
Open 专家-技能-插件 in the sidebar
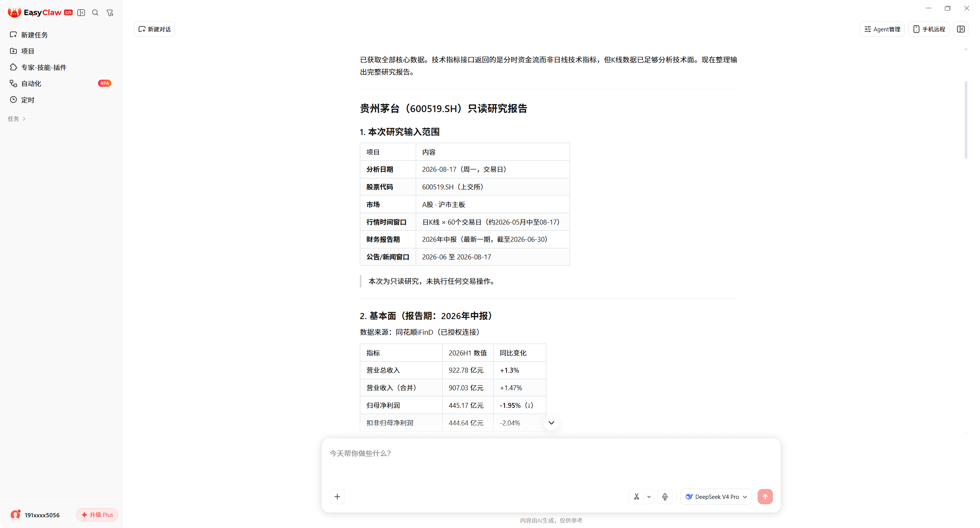tap(60, 67)
